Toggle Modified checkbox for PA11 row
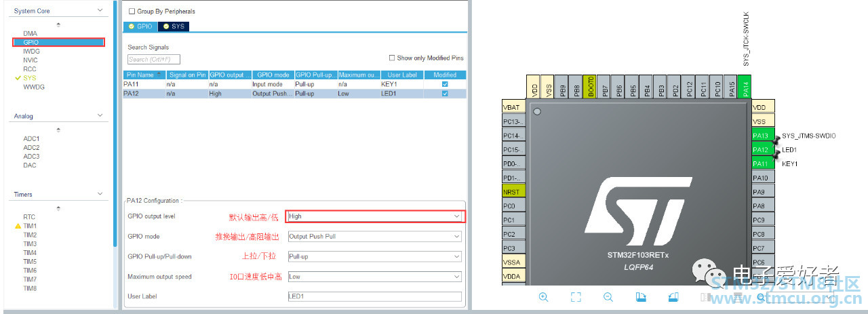 [445, 84]
